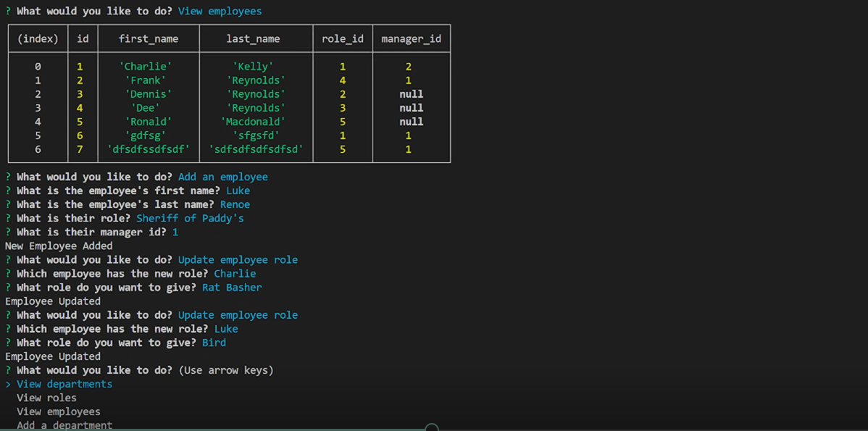This screenshot has height=431, width=868.
Task: Click the 'Frank' first name cell
Action: point(146,80)
